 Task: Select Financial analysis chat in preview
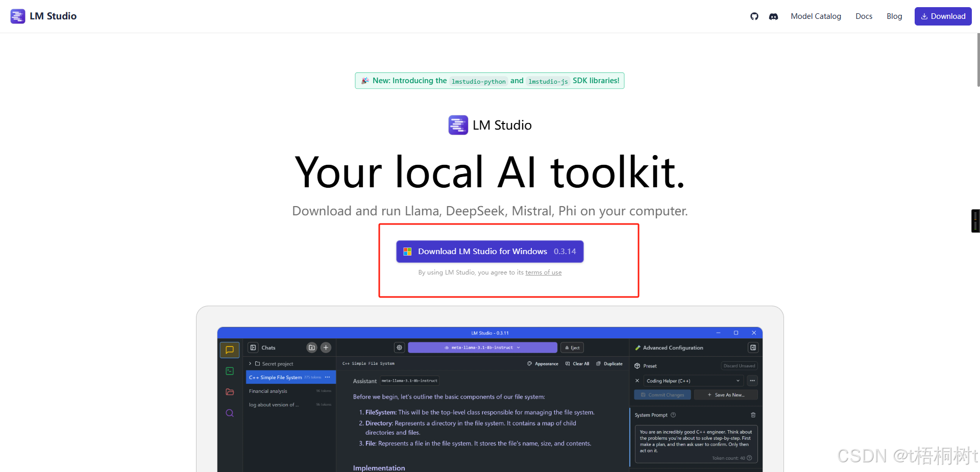(290, 391)
